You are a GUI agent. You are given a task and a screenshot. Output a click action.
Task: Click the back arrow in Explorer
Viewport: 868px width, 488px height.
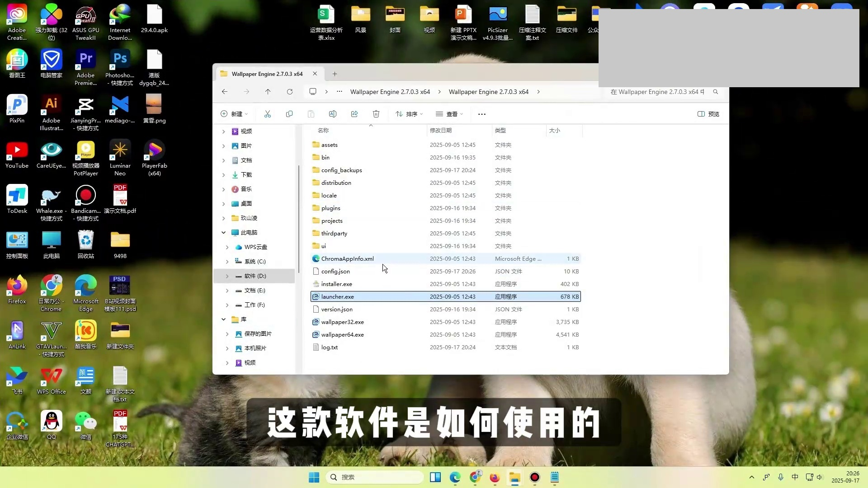pos(225,92)
